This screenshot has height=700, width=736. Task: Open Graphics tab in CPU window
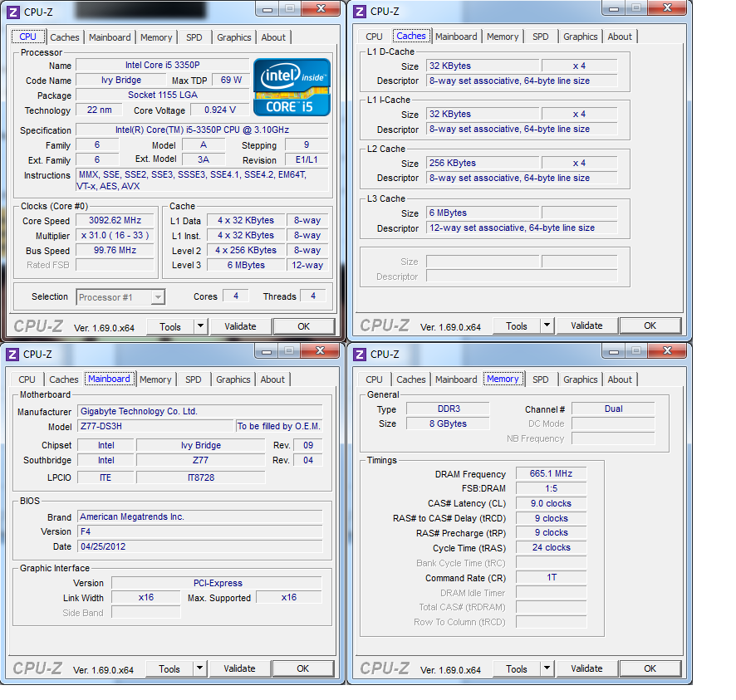coord(233,37)
